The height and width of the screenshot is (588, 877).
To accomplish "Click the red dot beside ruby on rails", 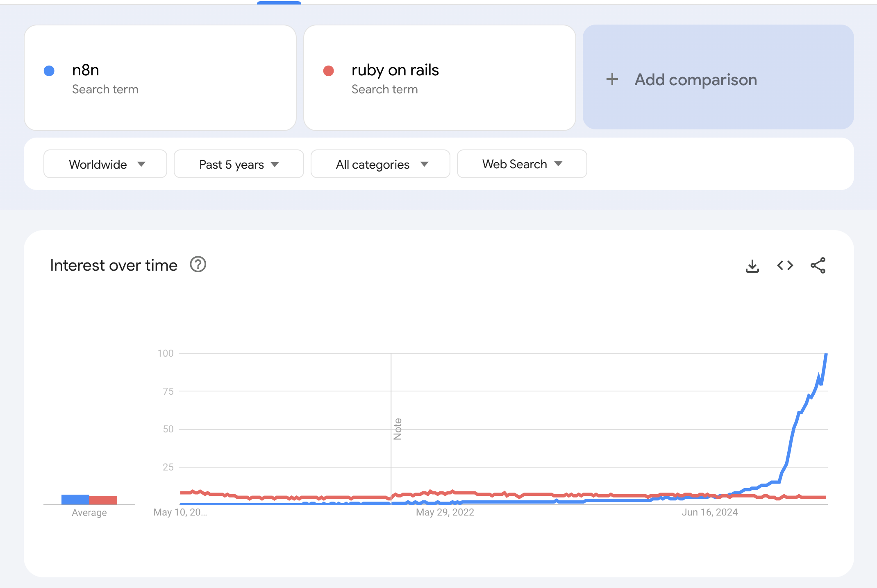I will [329, 71].
